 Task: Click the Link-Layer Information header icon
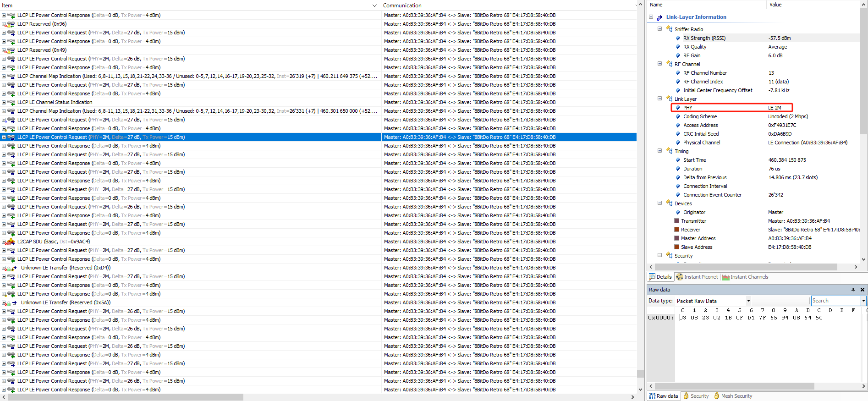click(659, 17)
